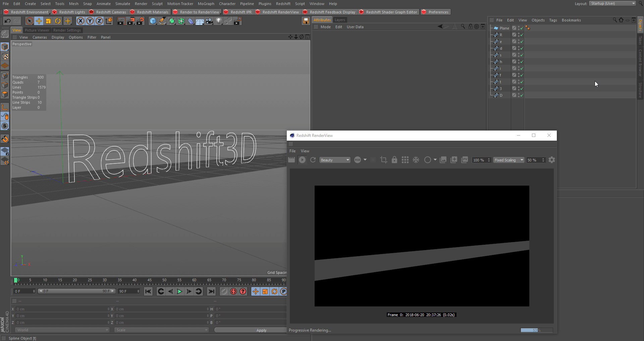Open the circle shape dropdown arrow in RenderView
This screenshot has height=341, width=644.
pos(435,160)
